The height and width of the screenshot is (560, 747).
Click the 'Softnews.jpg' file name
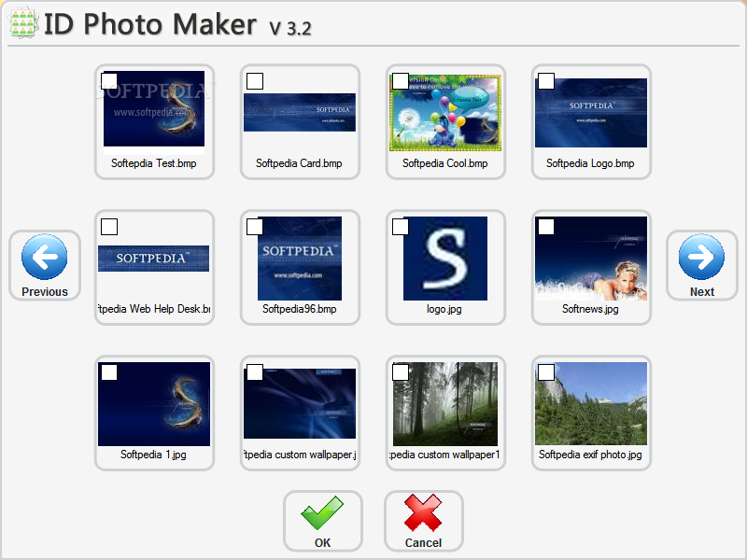pyautogui.click(x=590, y=309)
